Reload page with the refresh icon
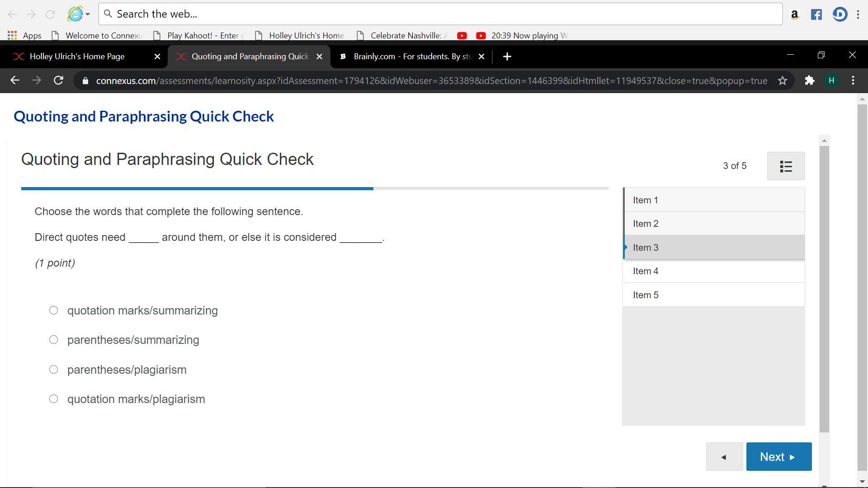 click(58, 81)
